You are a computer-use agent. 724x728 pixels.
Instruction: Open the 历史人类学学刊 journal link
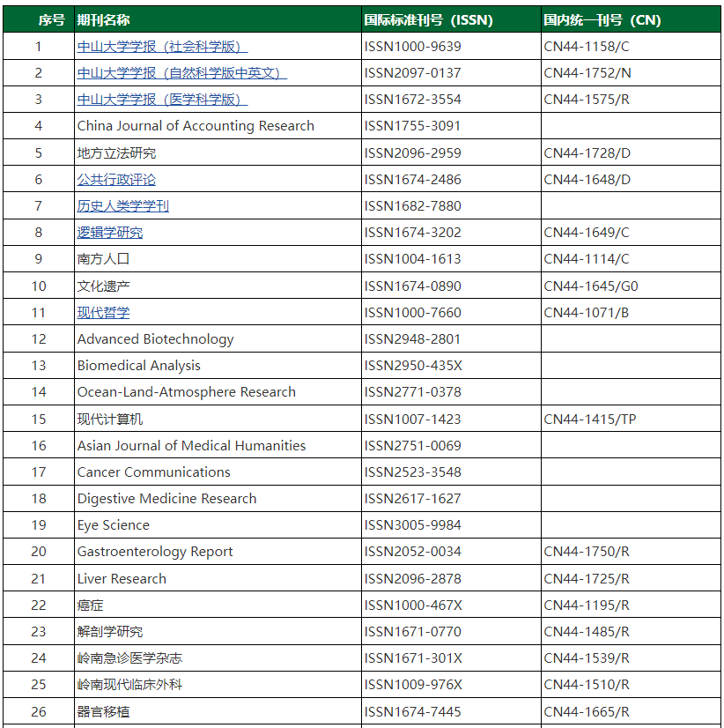tap(123, 206)
